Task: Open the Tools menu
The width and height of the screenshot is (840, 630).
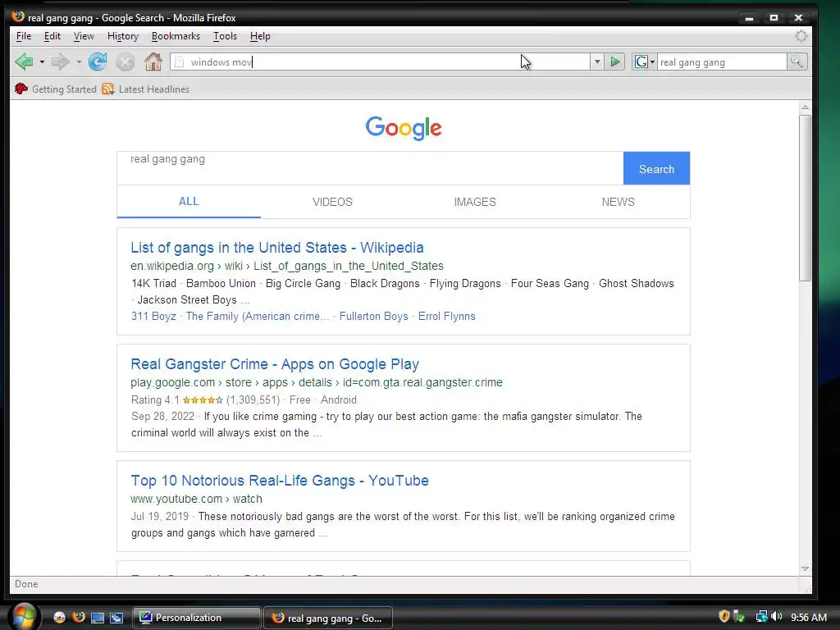Action: tap(225, 36)
